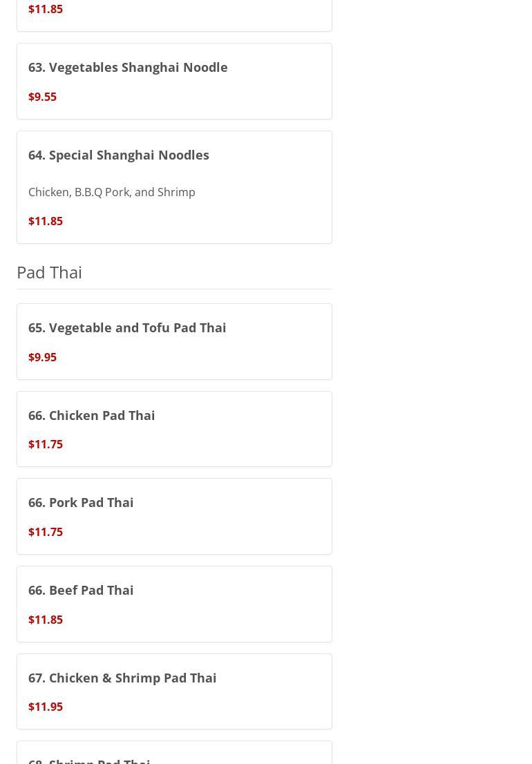Click the $9.55 price of Vegetables Shanghai Noodle

click(x=42, y=97)
